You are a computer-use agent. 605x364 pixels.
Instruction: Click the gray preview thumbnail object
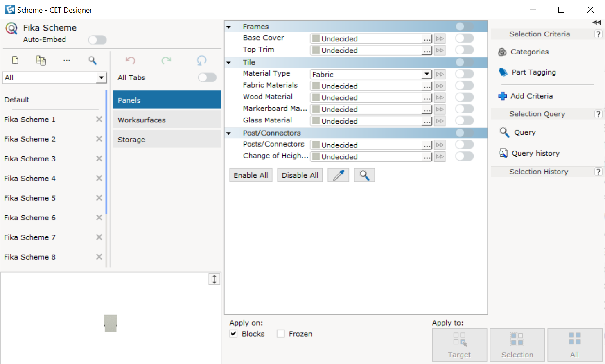pyautogui.click(x=111, y=323)
